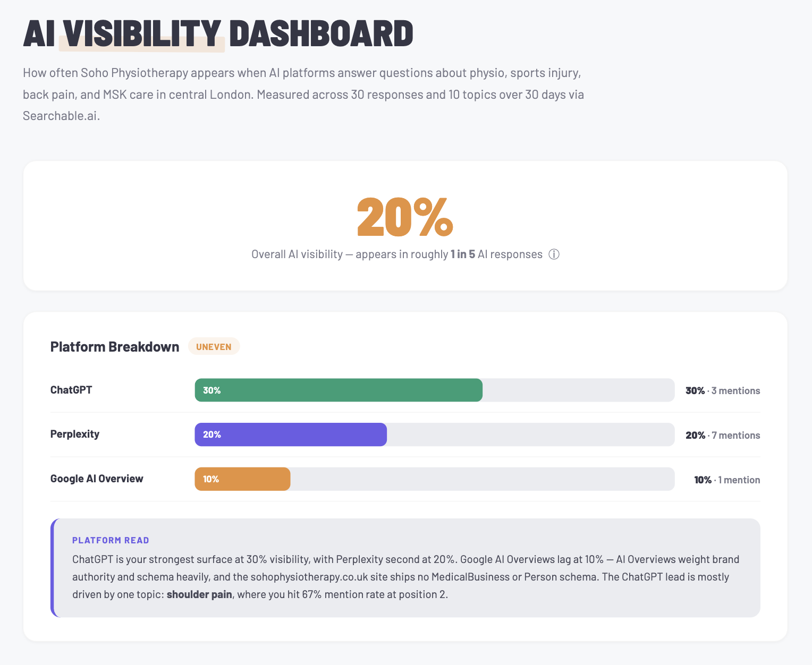
Task: Click the Google AI Overview orange bar
Action: (242, 479)
